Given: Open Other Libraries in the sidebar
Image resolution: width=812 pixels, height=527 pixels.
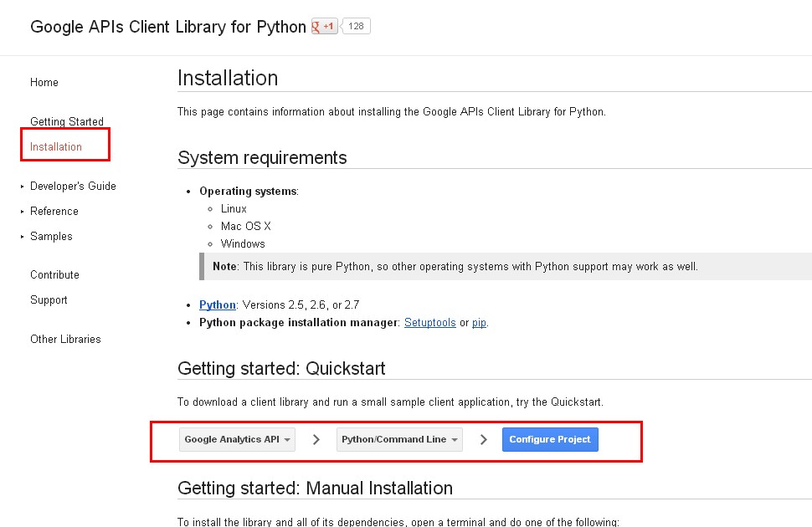Looking at the screenshot, I should pos(66,339).
